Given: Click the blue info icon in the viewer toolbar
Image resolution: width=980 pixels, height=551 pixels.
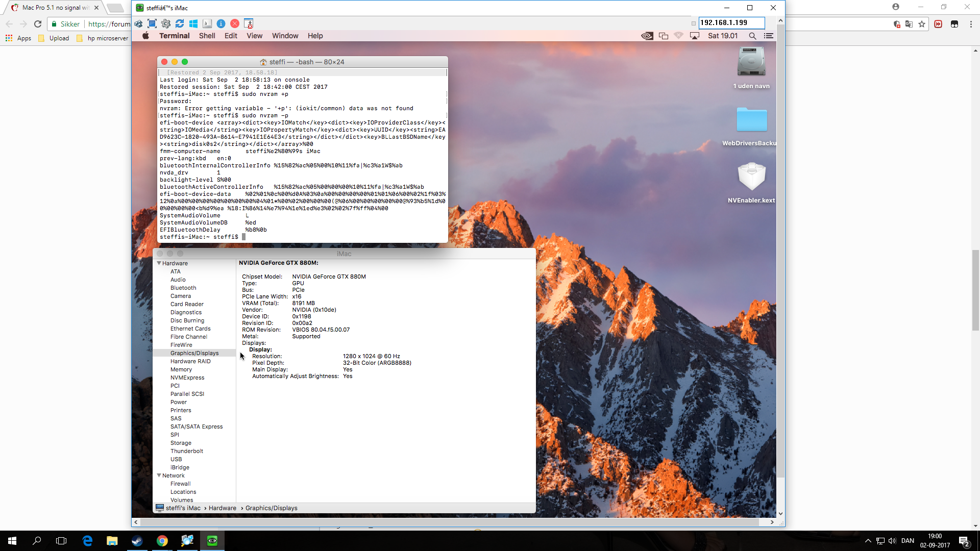Looking at the screenshot, I should coord(221,23).
